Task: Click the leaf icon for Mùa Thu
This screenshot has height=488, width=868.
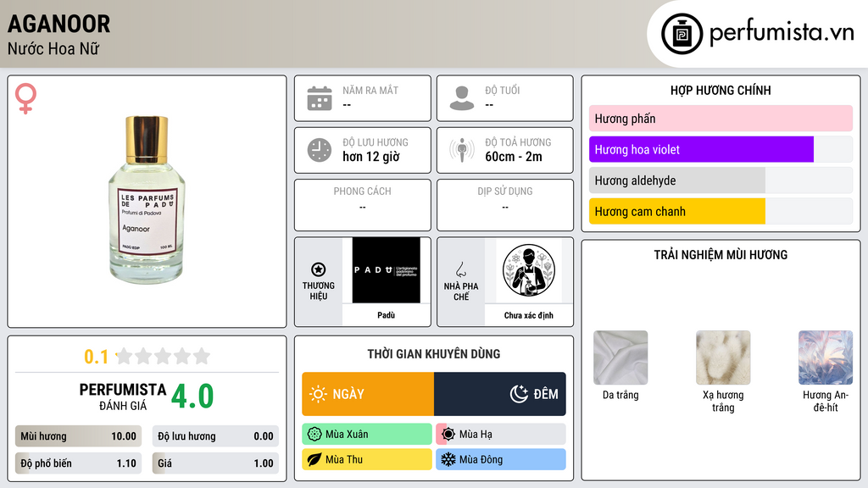Action: (314, 459)
